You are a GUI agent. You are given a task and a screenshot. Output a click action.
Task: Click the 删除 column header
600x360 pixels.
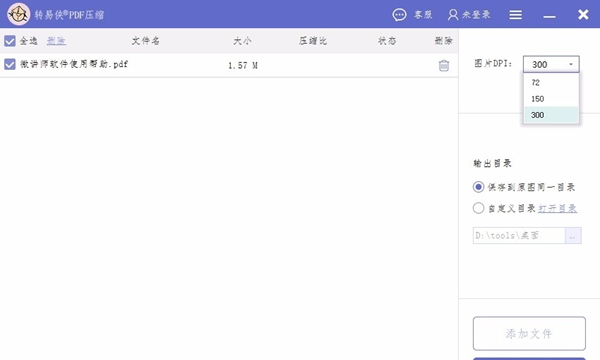pyautogui.click(x=443, y=41)
